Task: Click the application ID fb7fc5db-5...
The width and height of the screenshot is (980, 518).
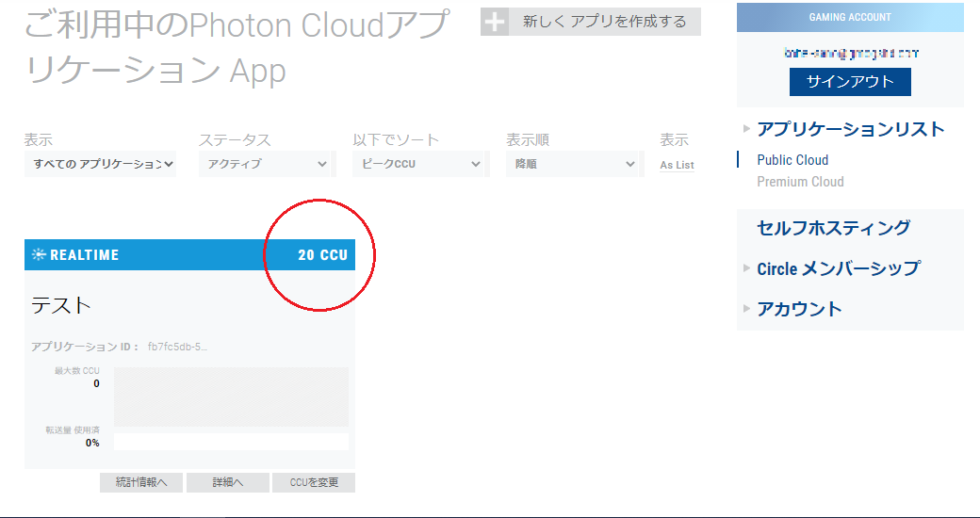Action: (177, 347)
